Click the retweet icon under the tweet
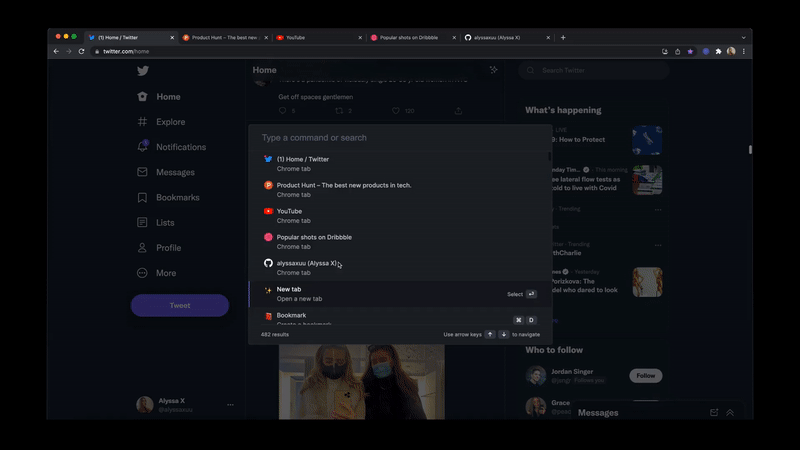800x450 pixels. coord(339,110)
